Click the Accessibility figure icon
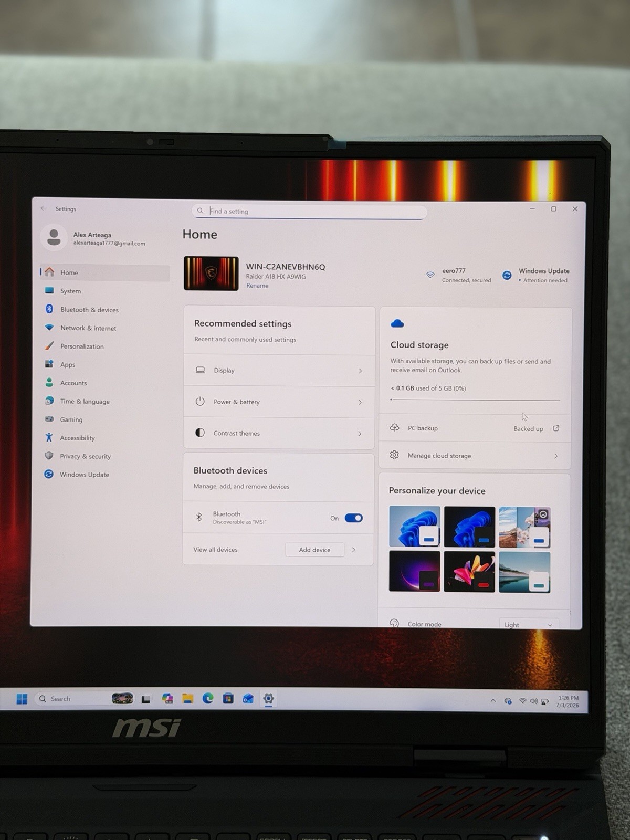The image size is (630, 840). point(49,437)
